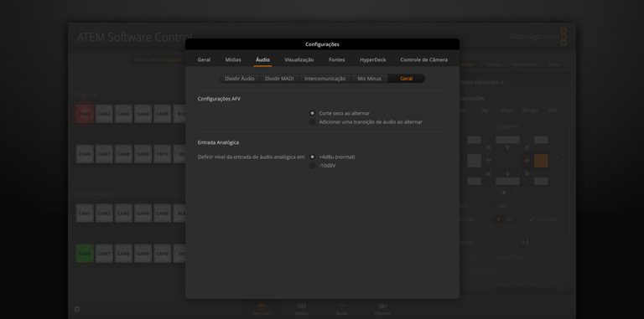This screenshot has width=644, height=319.
Task: Select the up-right diagonal push arrow
Action: point(527,147)
